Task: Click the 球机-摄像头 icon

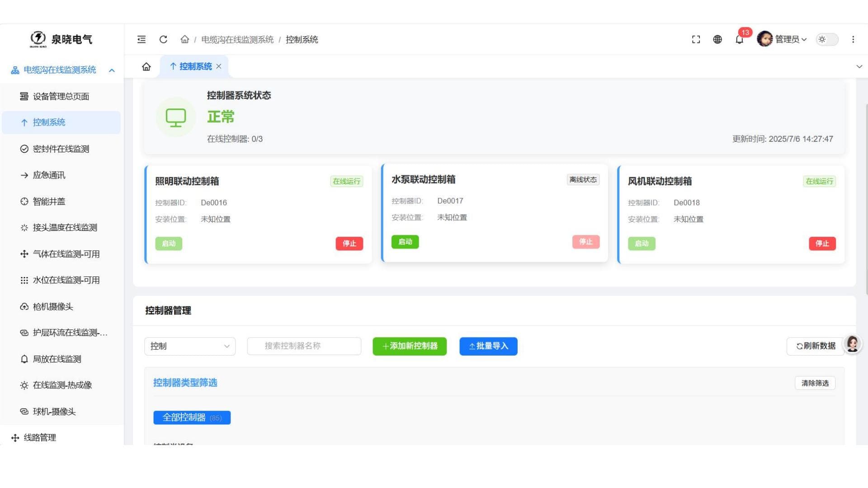Action: pyautogui.click(x=24, y=412)
